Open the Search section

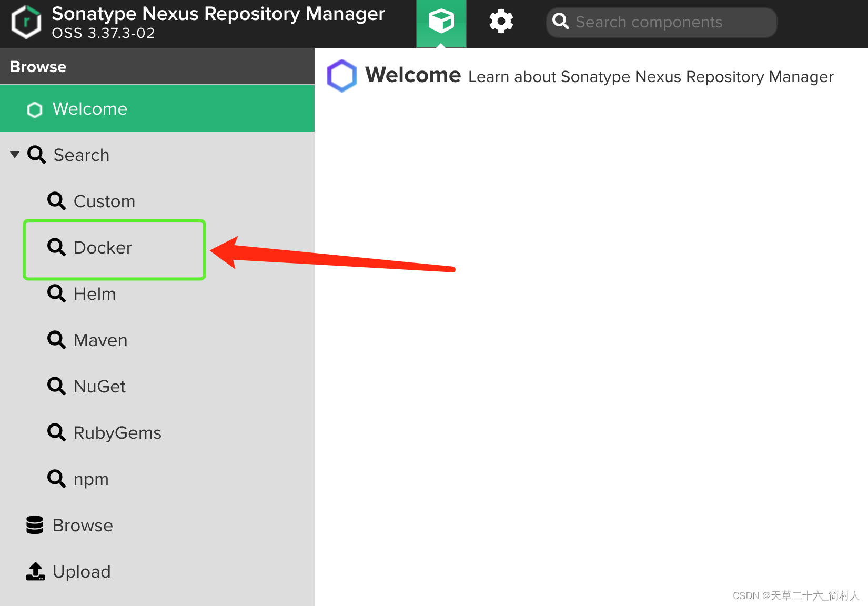82,155
